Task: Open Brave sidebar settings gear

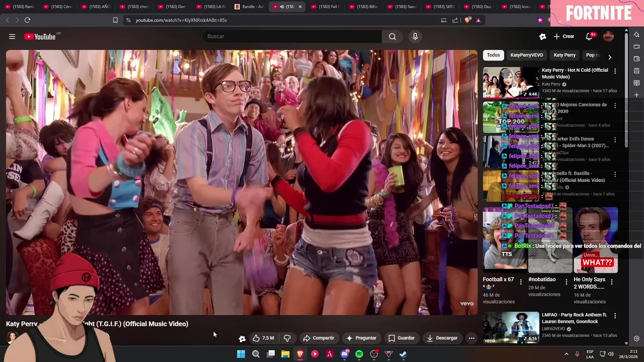Action: click(x=636, y=338)
